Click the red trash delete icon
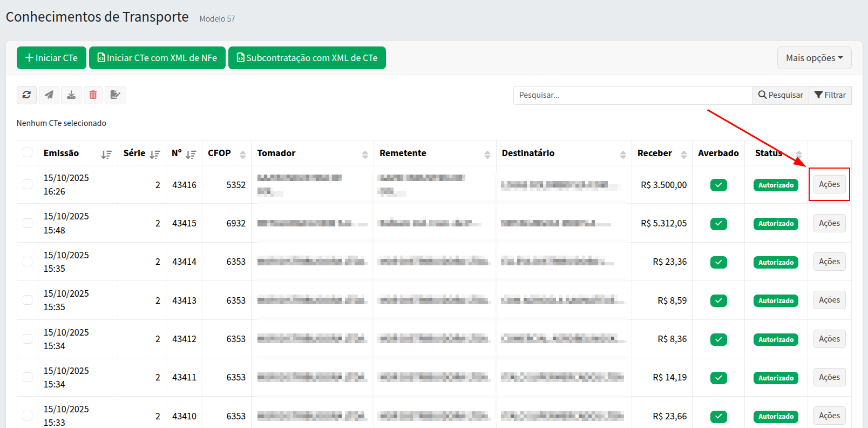This screenshot has height=428, width=868. coord(93,95)
